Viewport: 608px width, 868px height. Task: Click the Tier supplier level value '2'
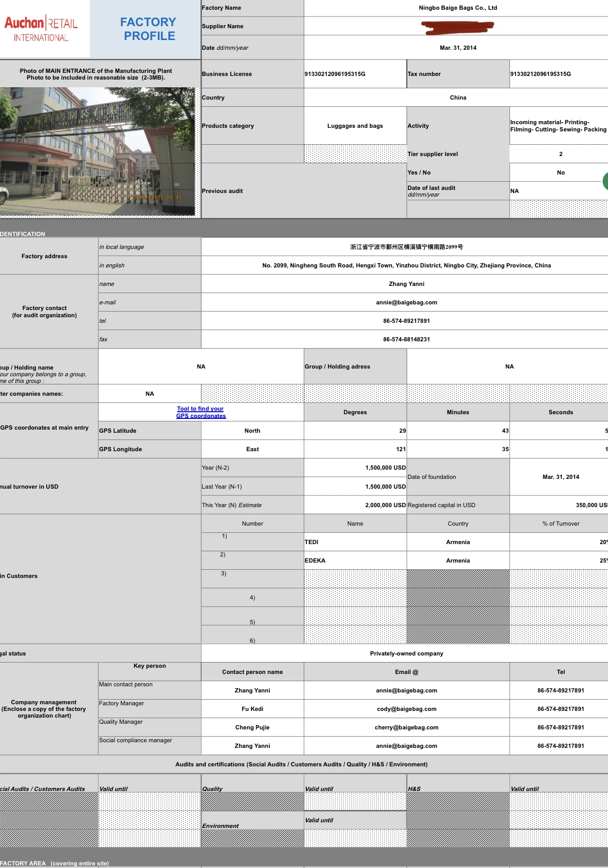tap(560, 154)
